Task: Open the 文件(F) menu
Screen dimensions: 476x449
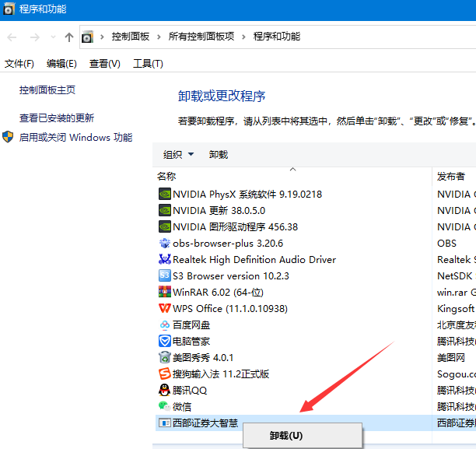Action: pos(19,64)
